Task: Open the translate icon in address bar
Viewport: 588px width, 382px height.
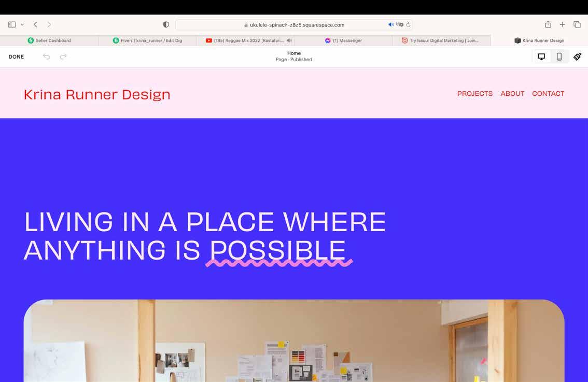Action: pos(400,25)
